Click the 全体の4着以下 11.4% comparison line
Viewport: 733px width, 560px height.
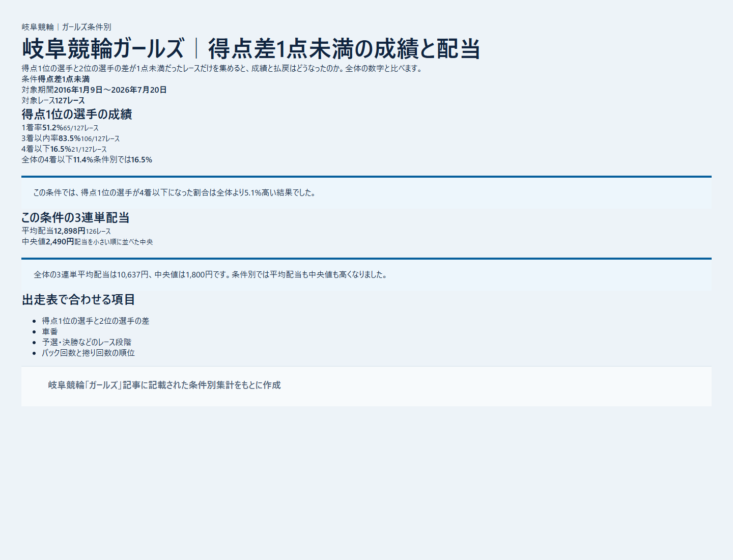(x=87, y=160)
